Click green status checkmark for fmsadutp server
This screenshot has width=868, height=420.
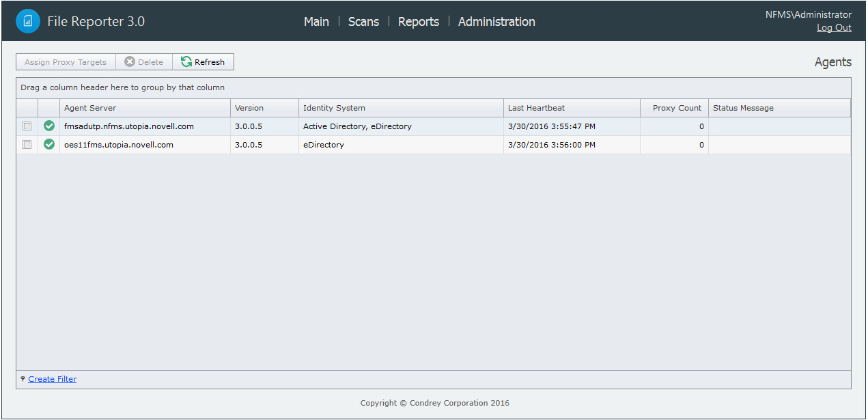coord(49,126)
